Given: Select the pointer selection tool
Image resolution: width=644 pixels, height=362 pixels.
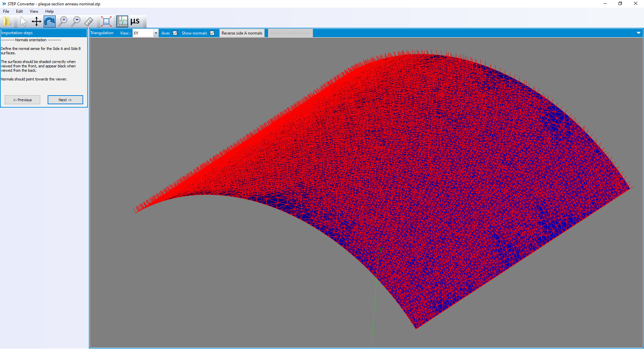Looking at the screenshot, I should [x=23, y=21].
